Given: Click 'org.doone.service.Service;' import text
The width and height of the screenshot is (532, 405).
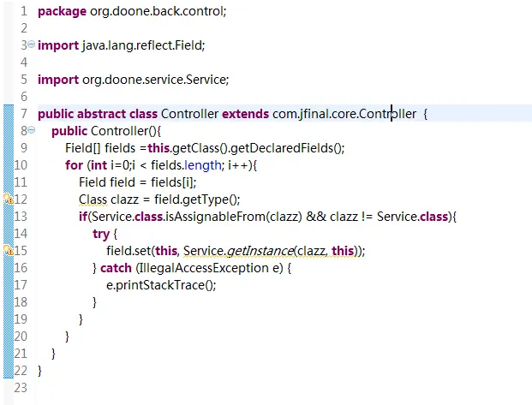Looking at the screenshot, I should [x=155, y=80].
